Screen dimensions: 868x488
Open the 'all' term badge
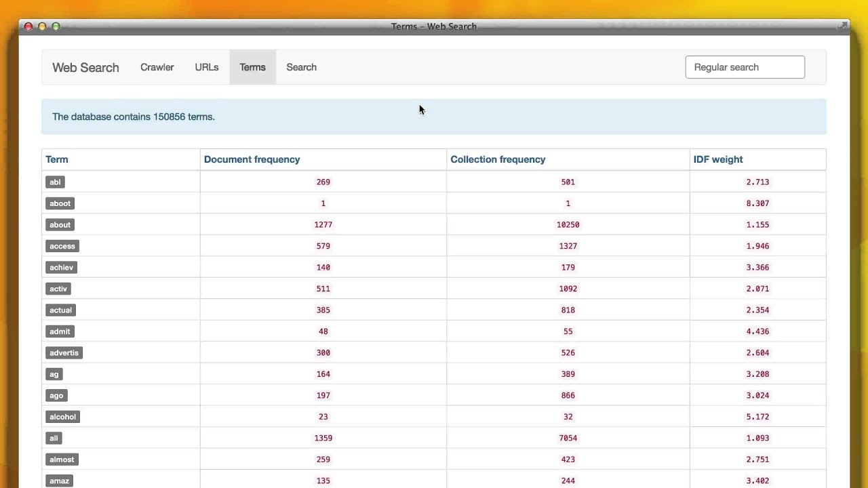[x=54, y=438]
